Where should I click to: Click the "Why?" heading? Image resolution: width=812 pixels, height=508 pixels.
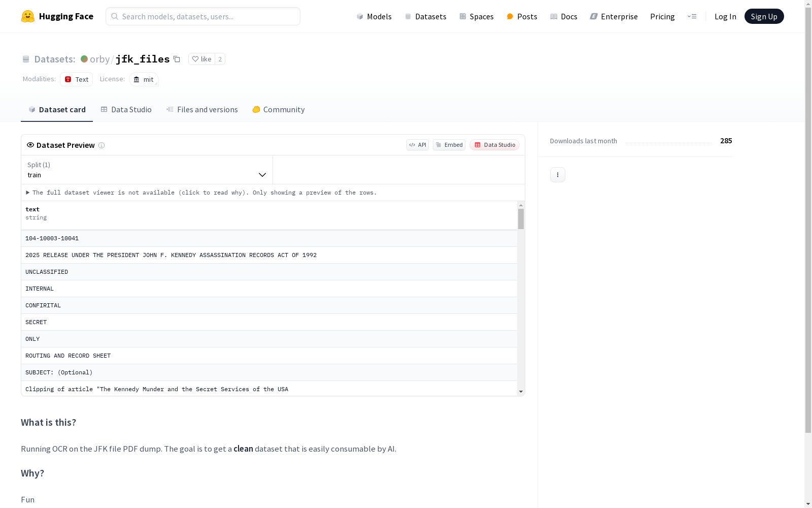(32, 473)
